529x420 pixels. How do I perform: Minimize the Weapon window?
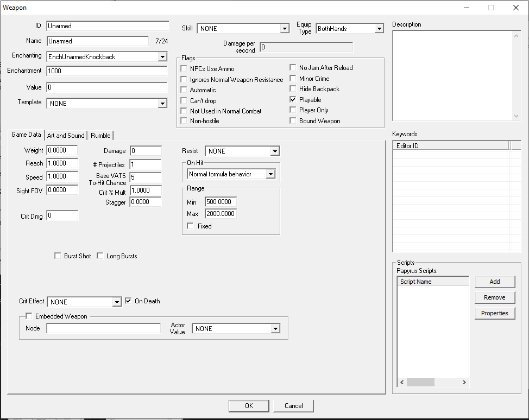pos(467,8)
